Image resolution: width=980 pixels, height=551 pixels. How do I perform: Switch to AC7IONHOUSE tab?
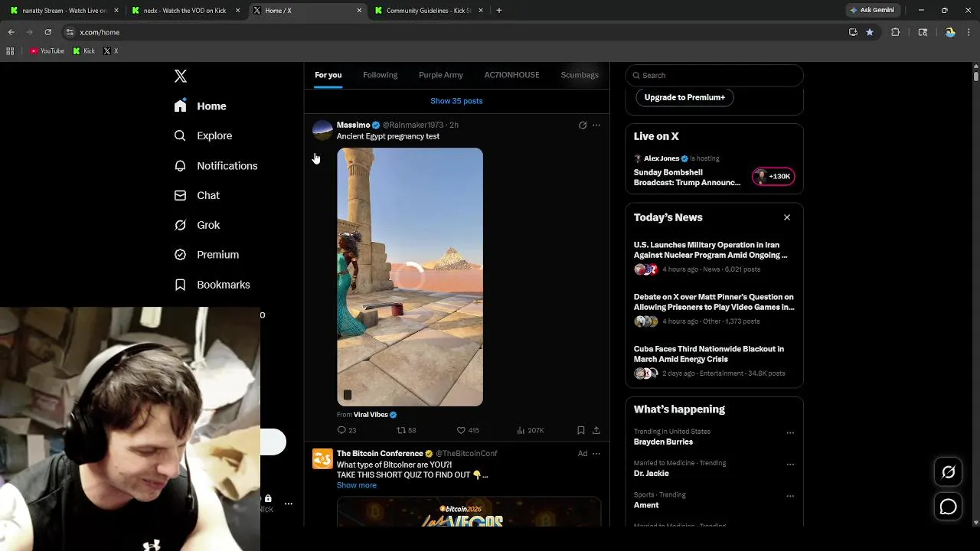coord(511,75)
